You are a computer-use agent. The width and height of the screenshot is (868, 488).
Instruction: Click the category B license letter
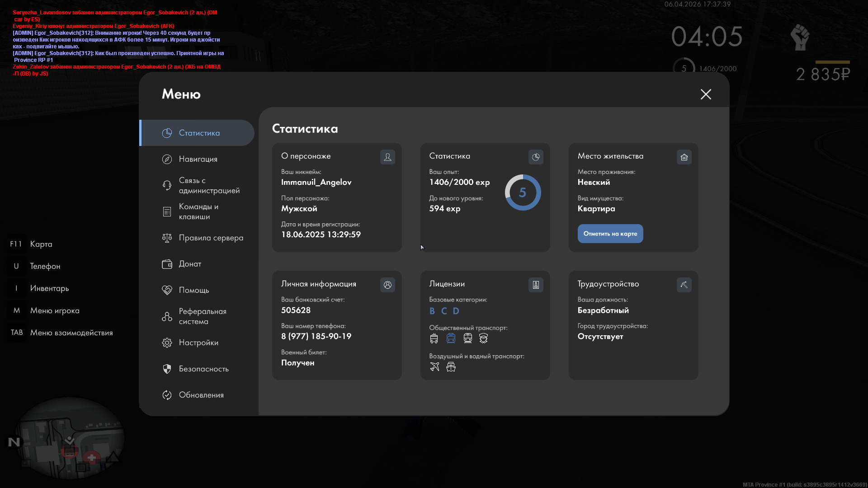point(432,311)
